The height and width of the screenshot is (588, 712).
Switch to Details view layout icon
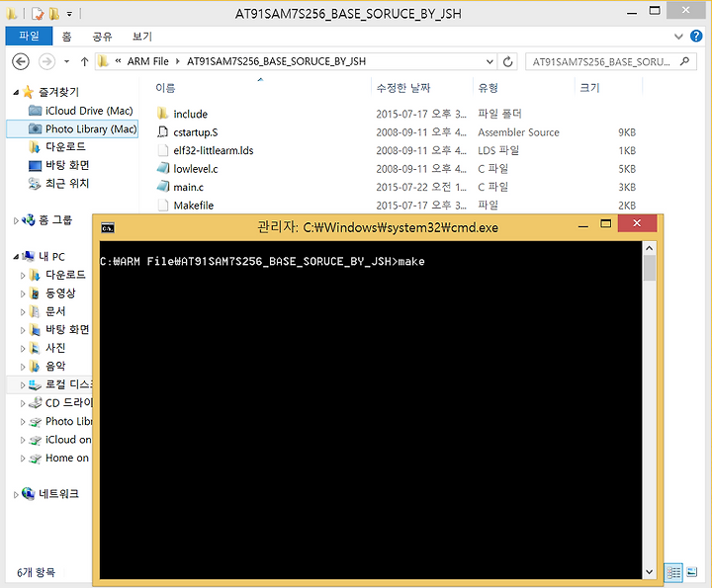[673, 572]
